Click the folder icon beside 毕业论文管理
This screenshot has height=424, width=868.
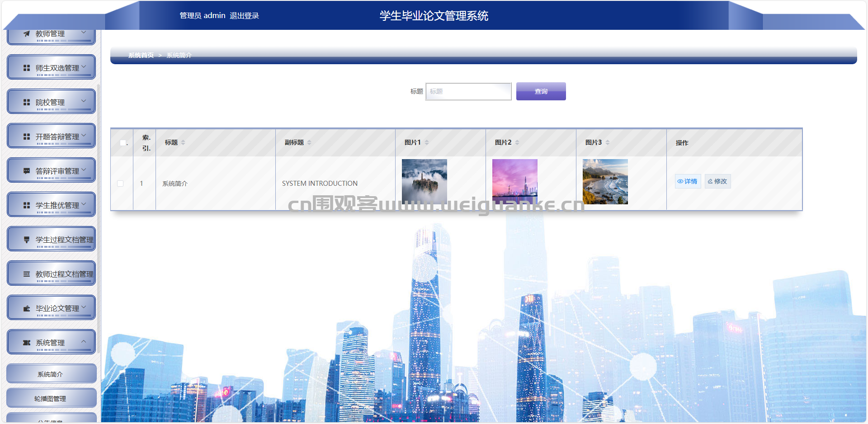pyautogui.click(x=27, y=308)
